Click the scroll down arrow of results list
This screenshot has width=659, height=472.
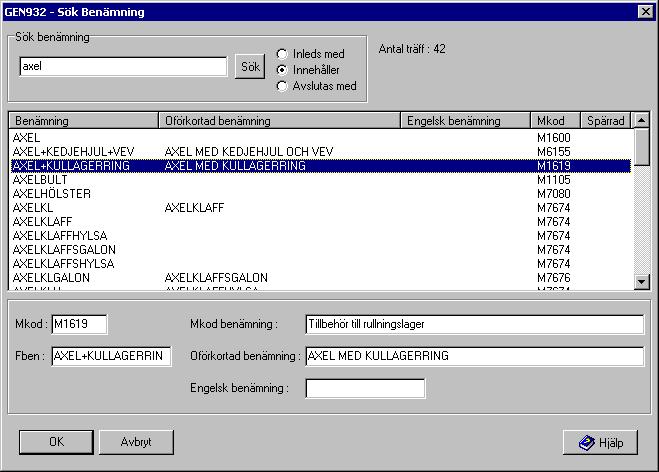[641, 281]
